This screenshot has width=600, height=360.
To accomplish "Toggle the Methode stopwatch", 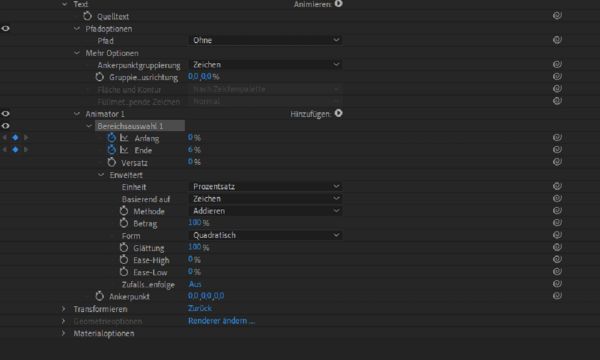I will pos(124,211).
